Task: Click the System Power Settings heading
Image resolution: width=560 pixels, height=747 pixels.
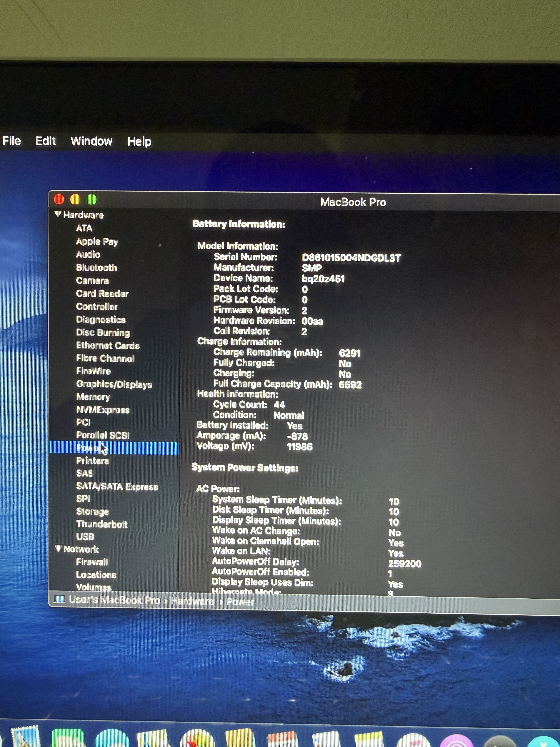Action: tap(245, 468)
